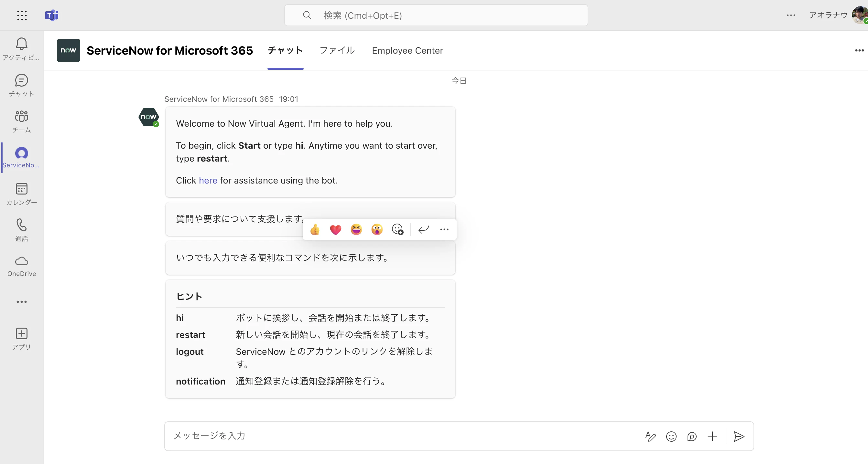Open the chat bubble icon in compose box
Viewport: 868px width, 464px height.
click(x=692, y=437)
